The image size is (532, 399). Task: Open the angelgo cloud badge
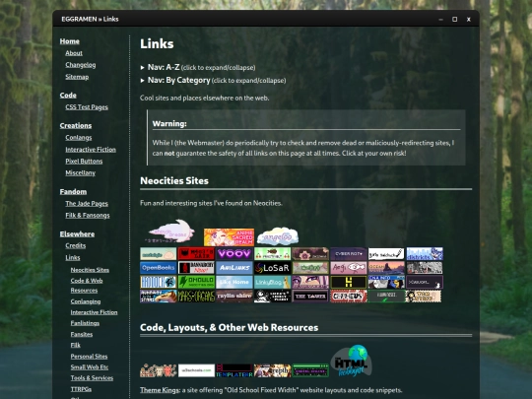point(278,236)
